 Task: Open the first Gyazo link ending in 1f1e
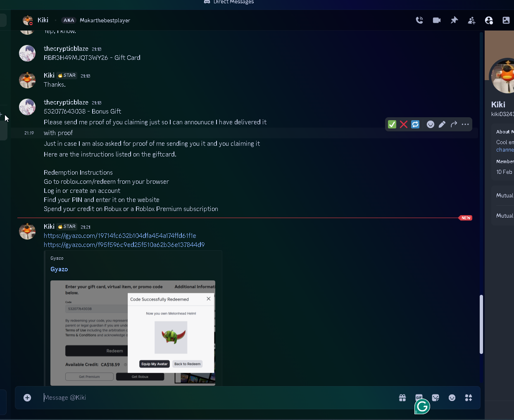[120, 236]
